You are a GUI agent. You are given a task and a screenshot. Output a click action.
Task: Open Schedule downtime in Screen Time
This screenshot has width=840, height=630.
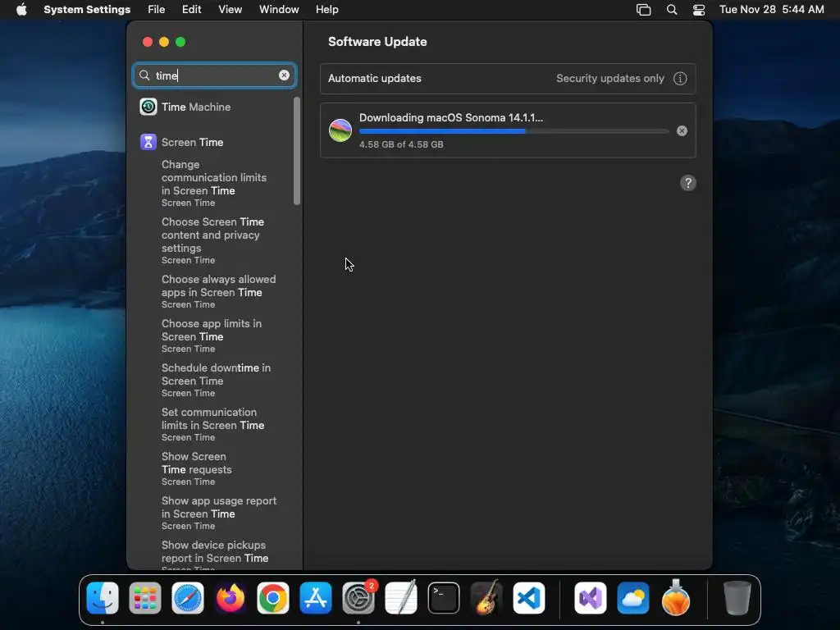coord(217,381)
